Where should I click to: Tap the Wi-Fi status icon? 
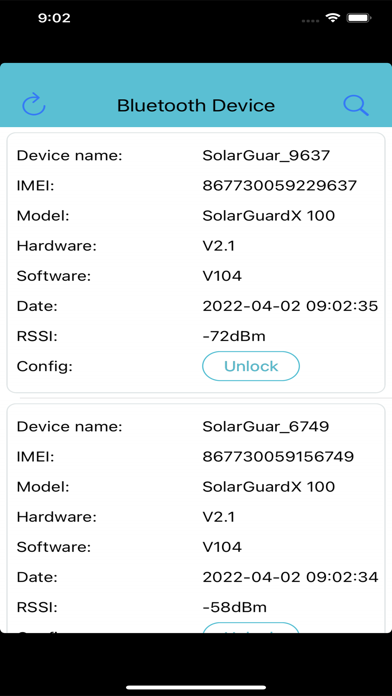point(332,18)
